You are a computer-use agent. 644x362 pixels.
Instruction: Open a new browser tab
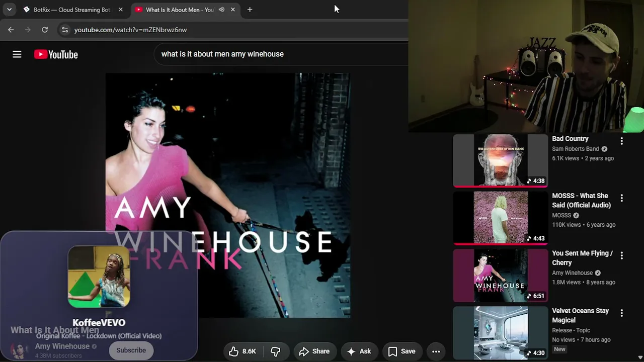(x=250, y=10)
